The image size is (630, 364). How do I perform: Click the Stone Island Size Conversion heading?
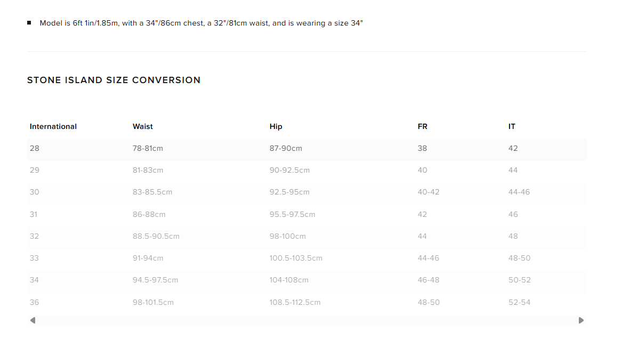[114, 80]
